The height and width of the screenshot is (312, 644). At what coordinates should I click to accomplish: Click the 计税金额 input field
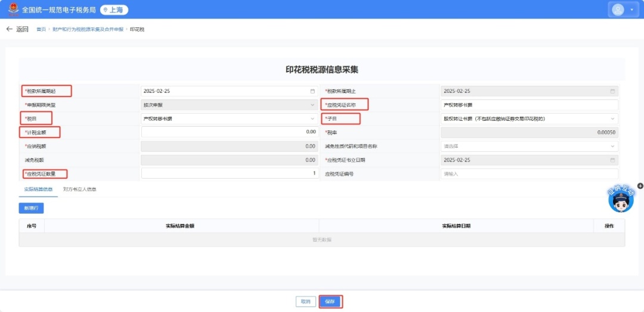click(229, 132)
